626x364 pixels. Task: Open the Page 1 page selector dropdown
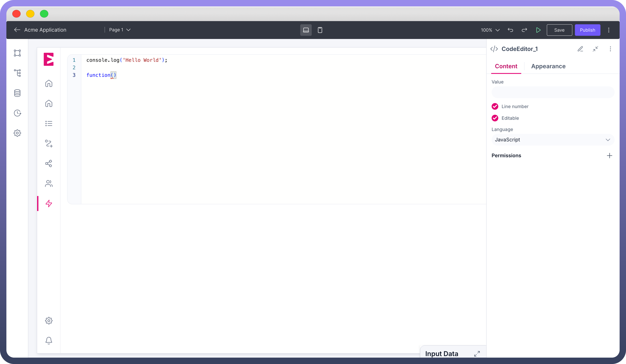click(120, 30)
